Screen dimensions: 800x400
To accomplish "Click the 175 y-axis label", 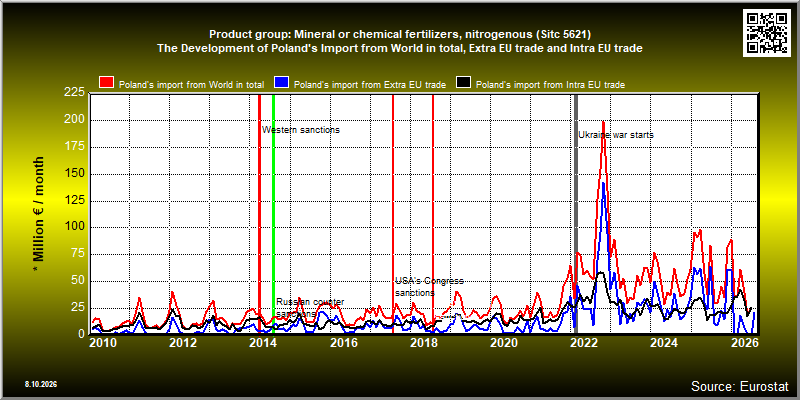I will [74, 146].
